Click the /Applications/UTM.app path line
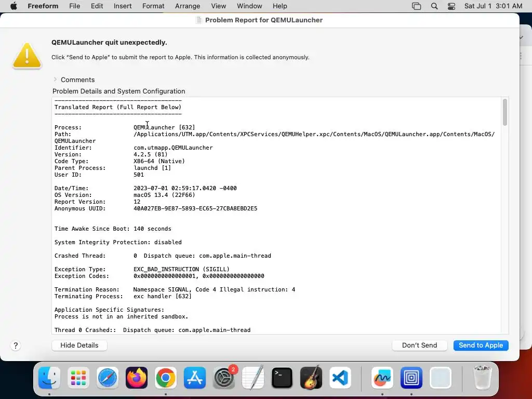The image size is (532, 399). click(314, 135)
